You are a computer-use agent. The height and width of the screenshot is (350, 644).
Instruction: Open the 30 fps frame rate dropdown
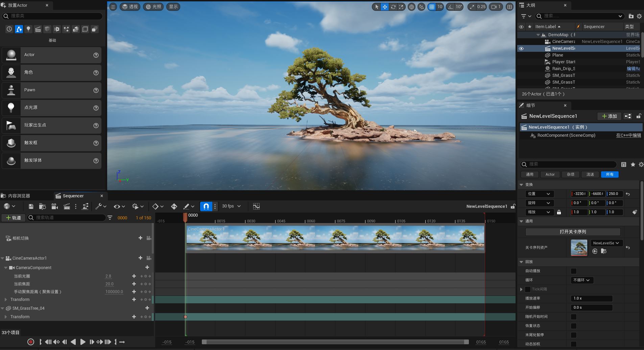pyautogui.click(x=231, y=206)
